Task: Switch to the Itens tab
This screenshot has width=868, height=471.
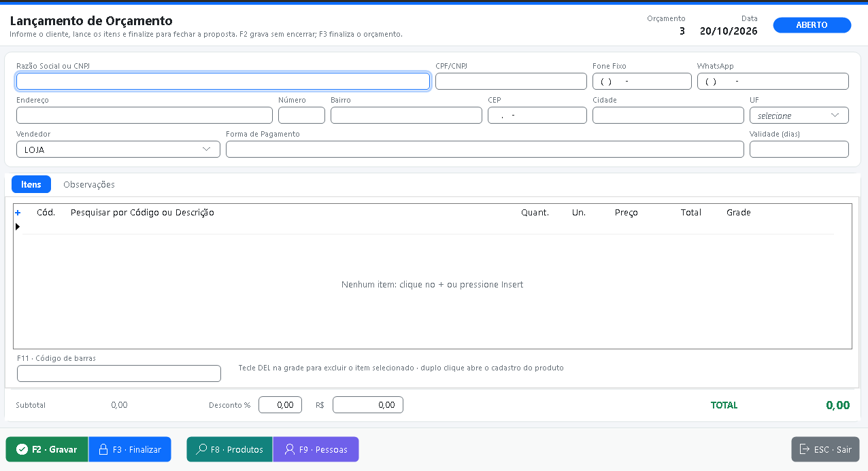Action: coord(31,184)
